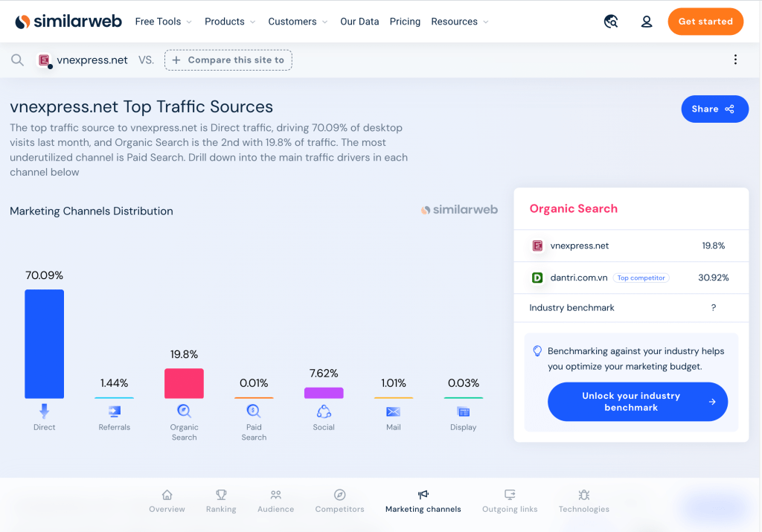Open the globe language search icon
The image size is (762, 532).
611,22
